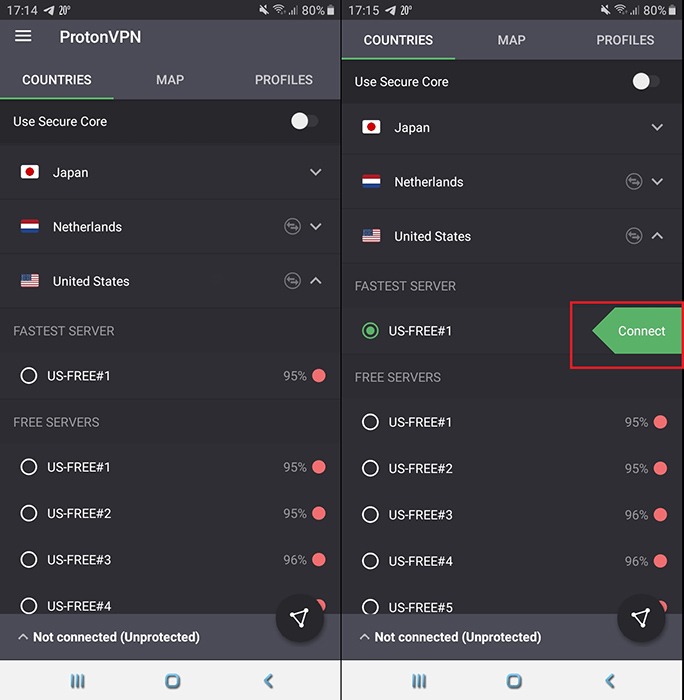
Task: Open the hamburger menu beside ProtonVPN title
Action: [23, 36]
